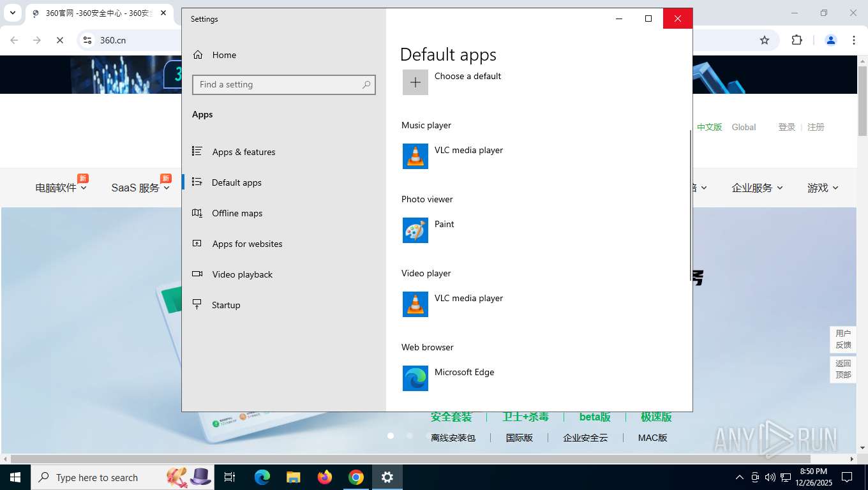Open the 企业安全云 link

tap(585, 438)
